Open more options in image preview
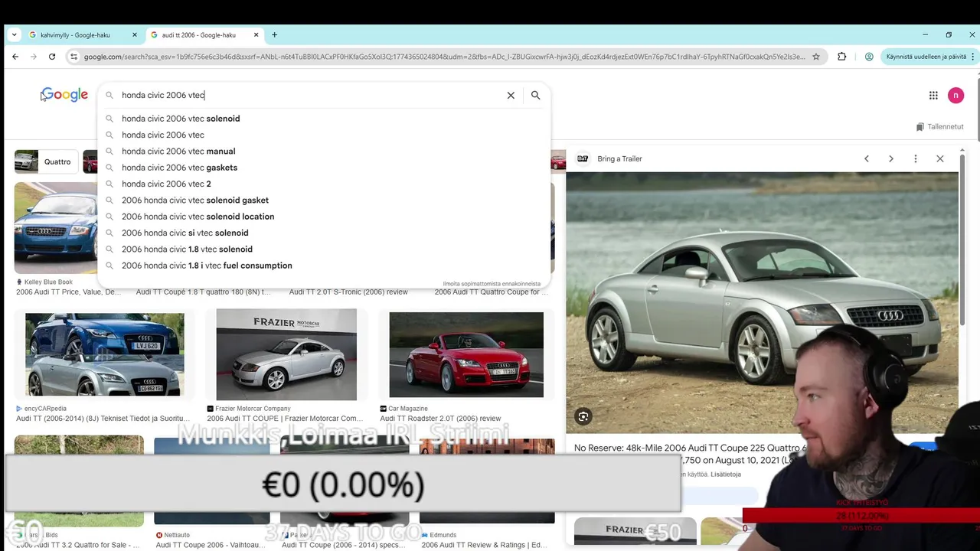980x551 pixels. click(916, 158)
